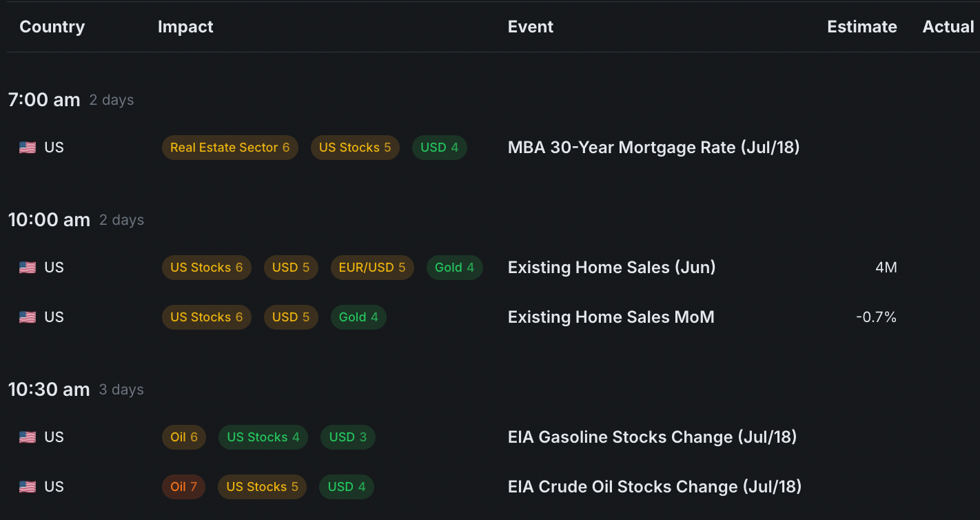This screenshot has width=980, height=520.
Task: Click the US flag in EIA Gasoline Stocks row
Action: point(28,437)
